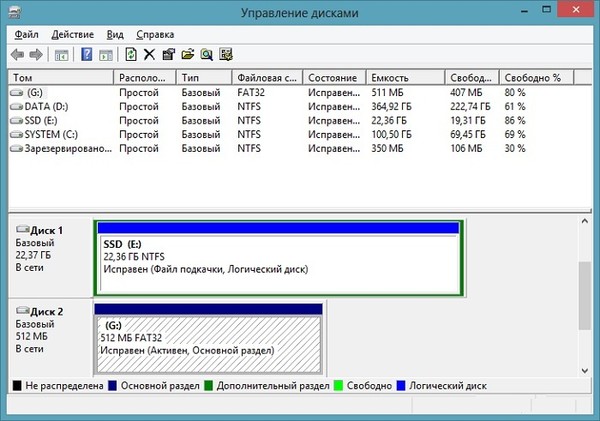Click the drive icon of SYSTEM (C:)

16,134
